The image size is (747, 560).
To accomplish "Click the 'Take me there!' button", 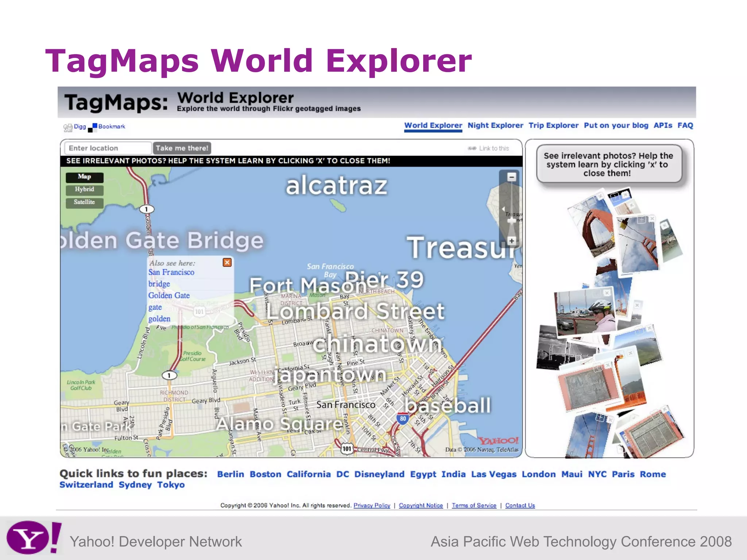I will click(182, 148).
